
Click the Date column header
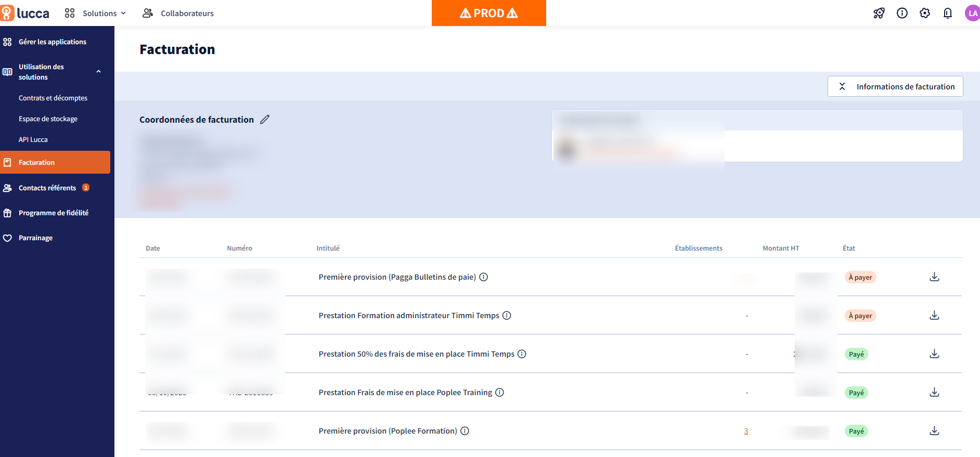[153, 249]
